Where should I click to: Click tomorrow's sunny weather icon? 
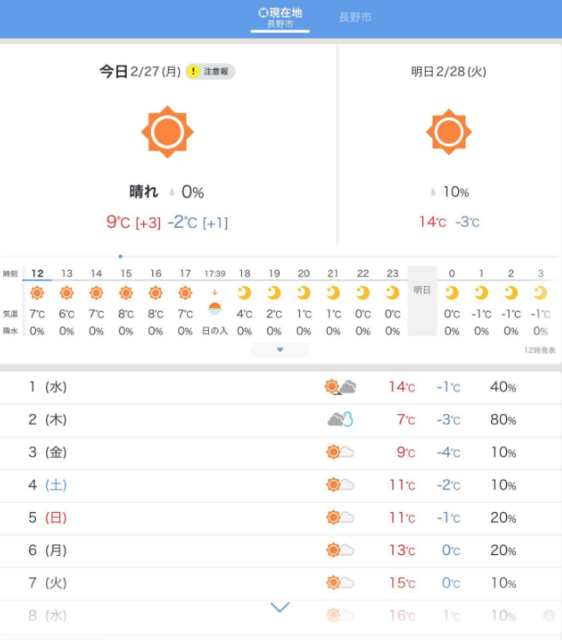[449, 132]
